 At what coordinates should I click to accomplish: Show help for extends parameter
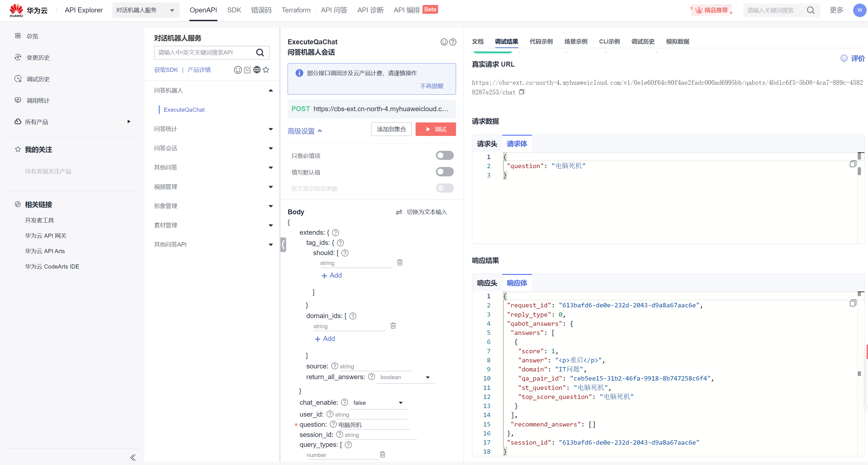[335, 233]
